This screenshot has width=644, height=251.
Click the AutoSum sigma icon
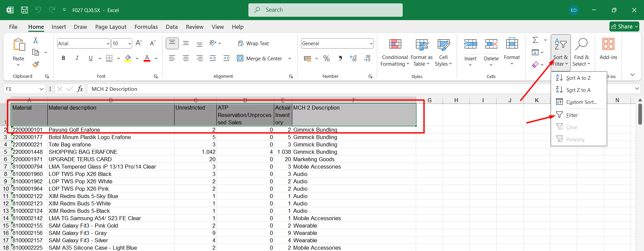(535, 40)
